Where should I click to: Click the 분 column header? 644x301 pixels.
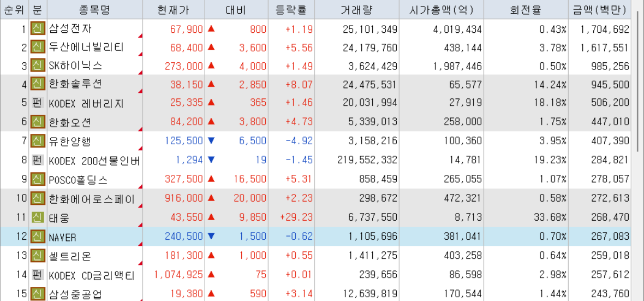pyautogui.click(x=38, y=10)
